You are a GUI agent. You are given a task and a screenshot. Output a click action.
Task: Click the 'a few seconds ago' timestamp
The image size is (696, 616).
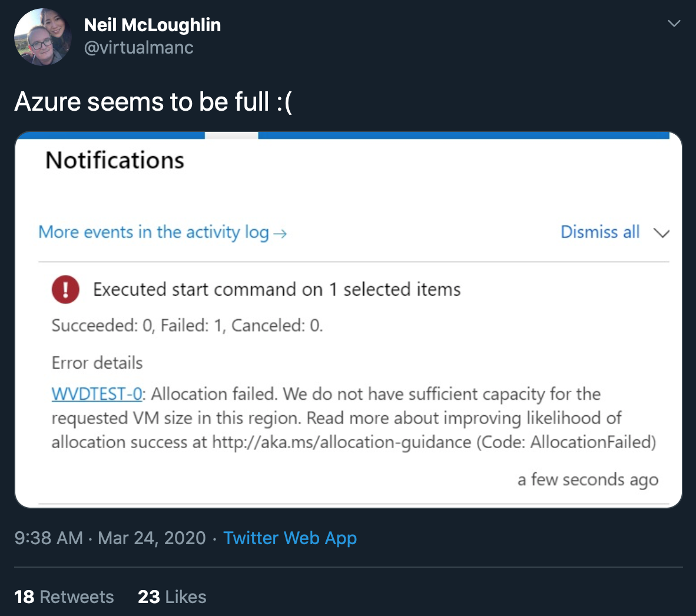point(588,480)
